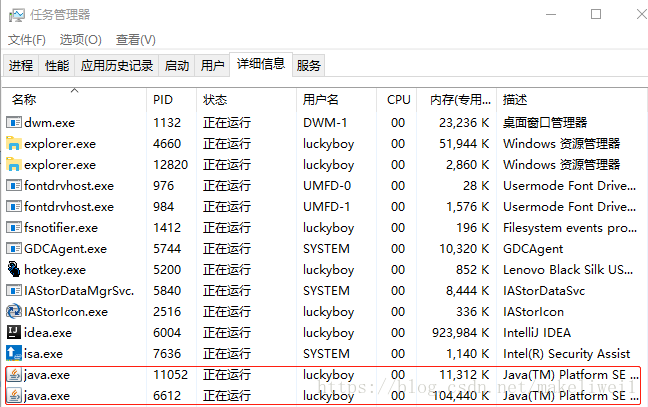Click the dwm.exe process icon
This screenshot has height=407, width=648.
pos(14,123)
